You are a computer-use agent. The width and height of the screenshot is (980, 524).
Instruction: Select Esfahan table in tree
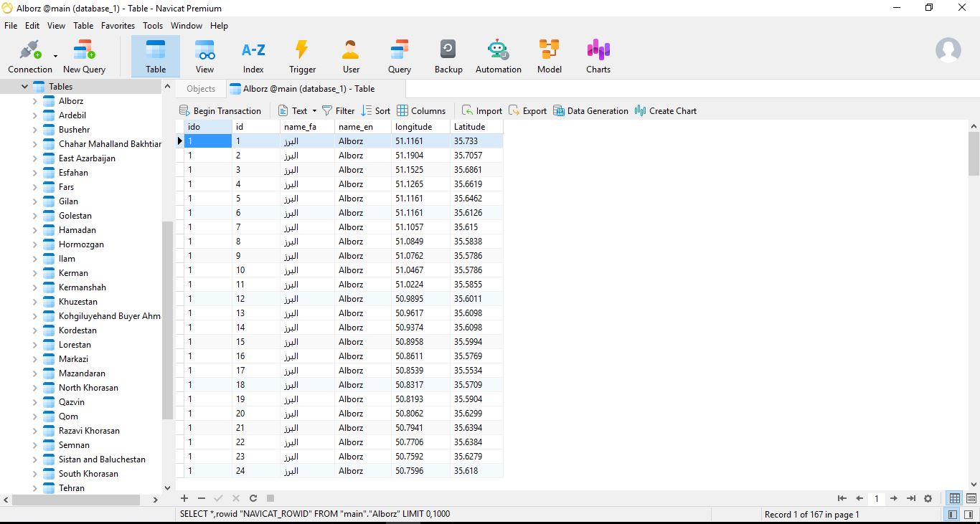point(73,173)
